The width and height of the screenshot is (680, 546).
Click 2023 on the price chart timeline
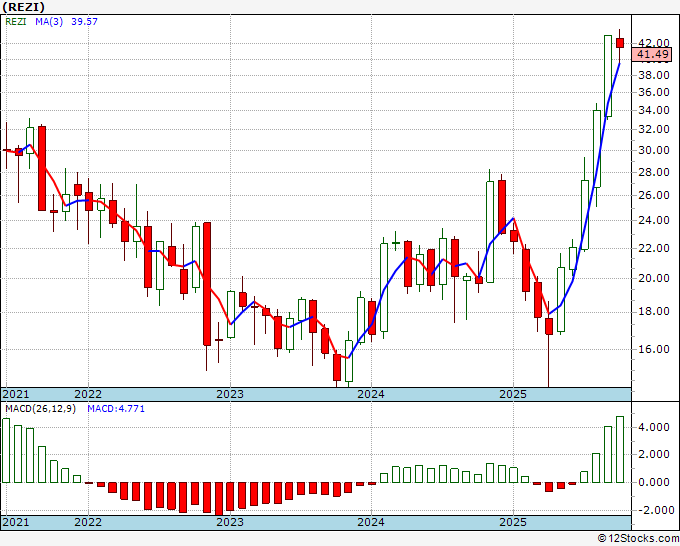click(230, 394)
